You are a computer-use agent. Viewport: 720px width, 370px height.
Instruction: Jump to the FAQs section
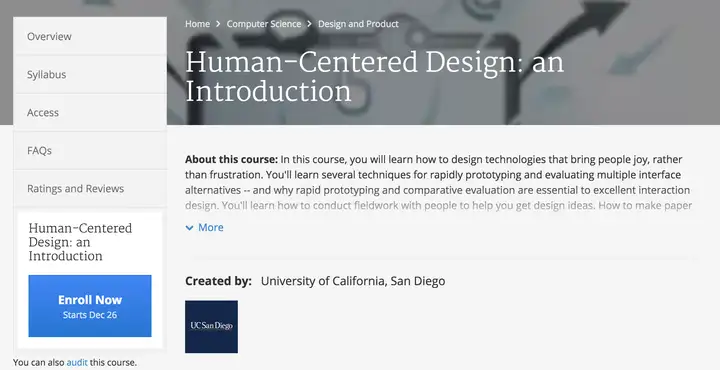(x=90, y=151)
